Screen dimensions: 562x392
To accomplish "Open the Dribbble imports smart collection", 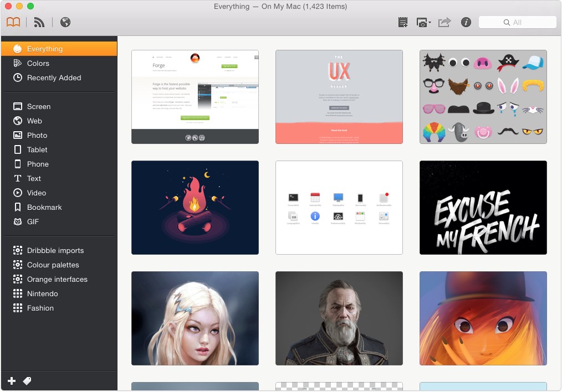I will click(x=59, y=250).
